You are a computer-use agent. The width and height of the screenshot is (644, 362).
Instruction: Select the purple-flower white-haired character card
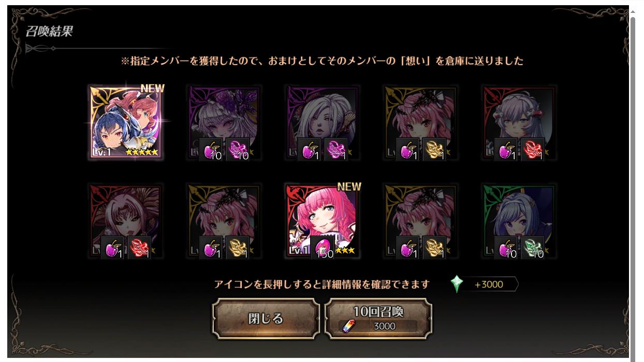tap(224, 122)
